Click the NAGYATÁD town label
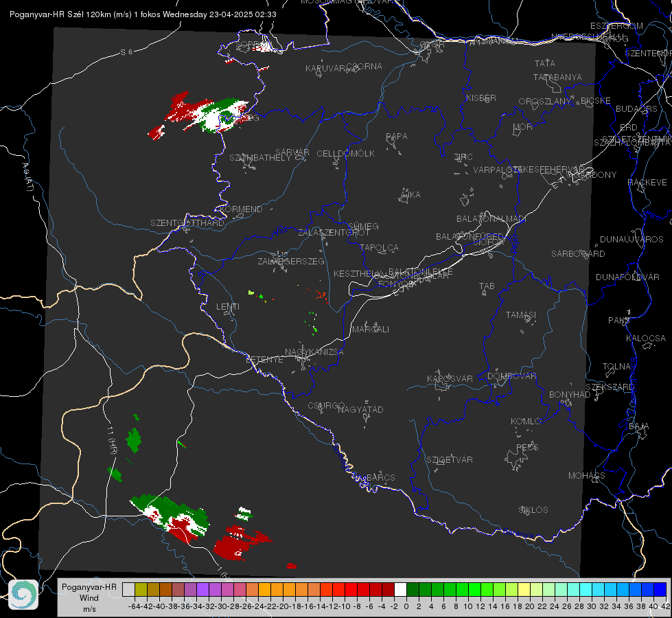 click(x=360, y=409)
